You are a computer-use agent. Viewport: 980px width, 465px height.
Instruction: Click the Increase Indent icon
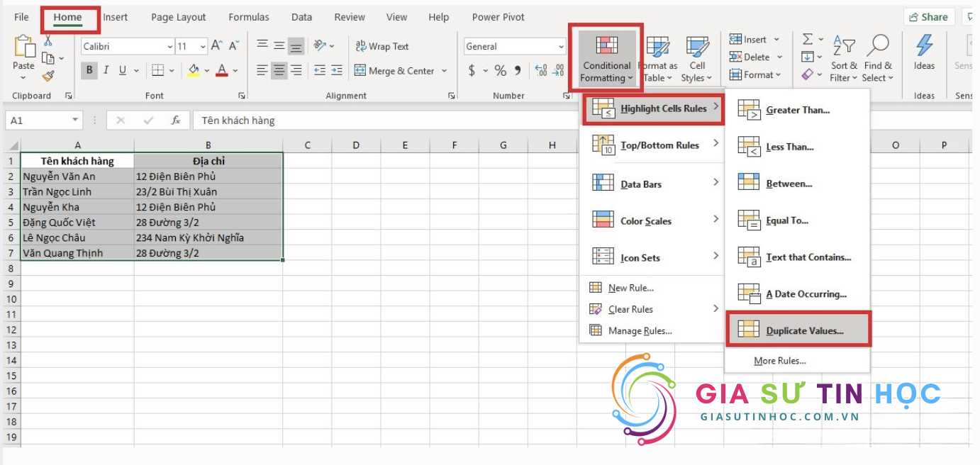point(338,70)
